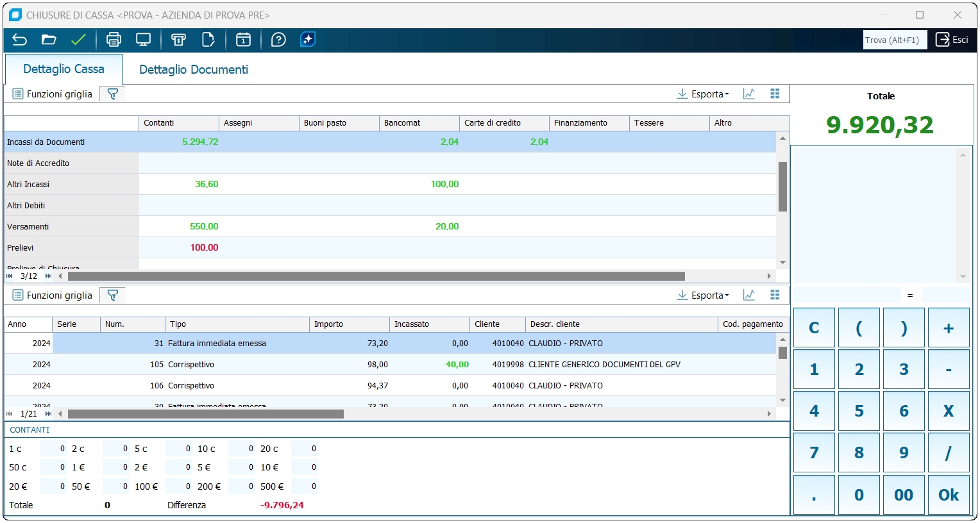The height and width of the screenshot is (523, 980).
Task: Click the help question mark icon
Action: (x=278, y=40)
